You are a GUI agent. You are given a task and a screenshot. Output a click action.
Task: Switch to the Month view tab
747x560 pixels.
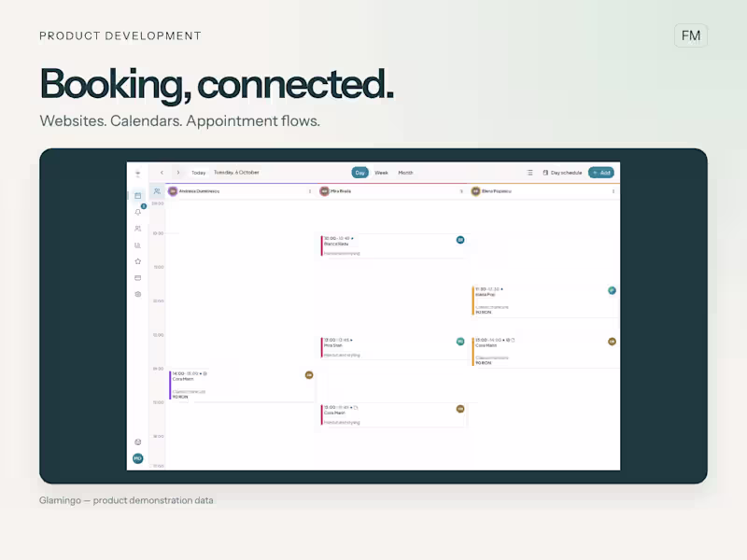(x=405, y=173)
